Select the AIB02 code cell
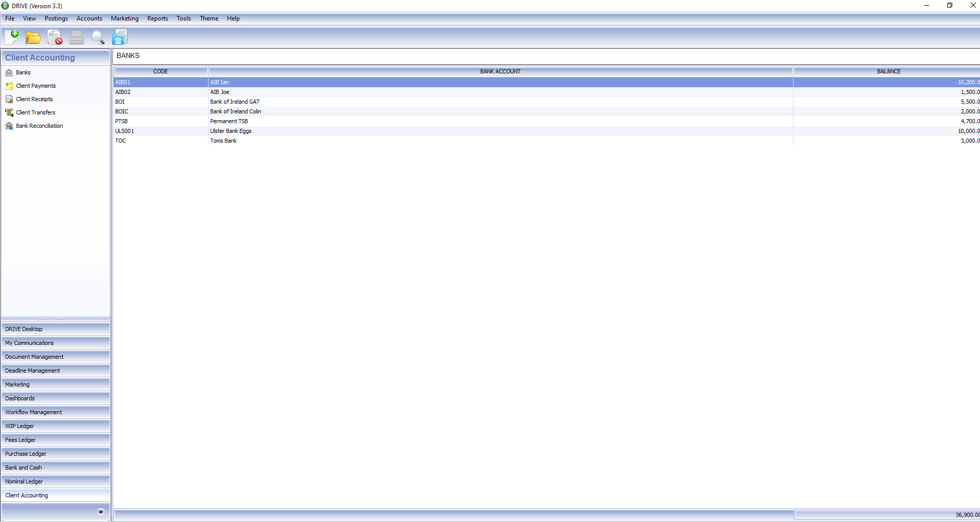This screenshot has height=522, width=980. click(161, 92)
